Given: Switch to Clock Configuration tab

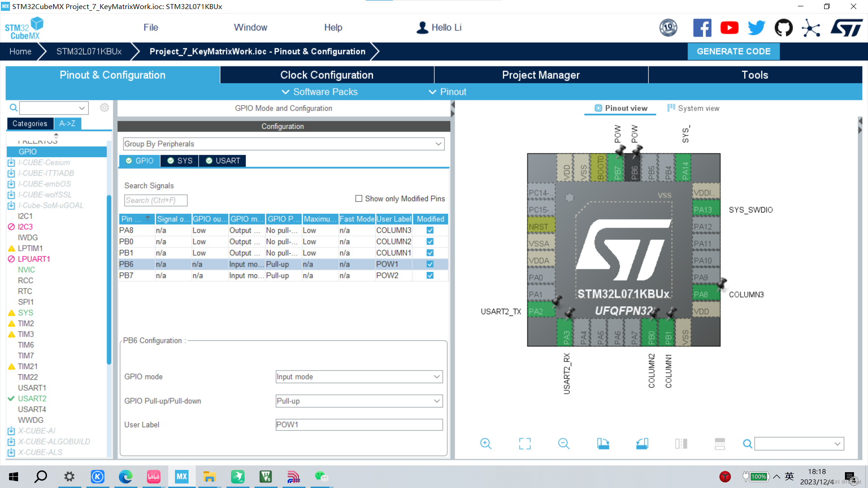Looking at the screenshot, I should coord(327,75).
